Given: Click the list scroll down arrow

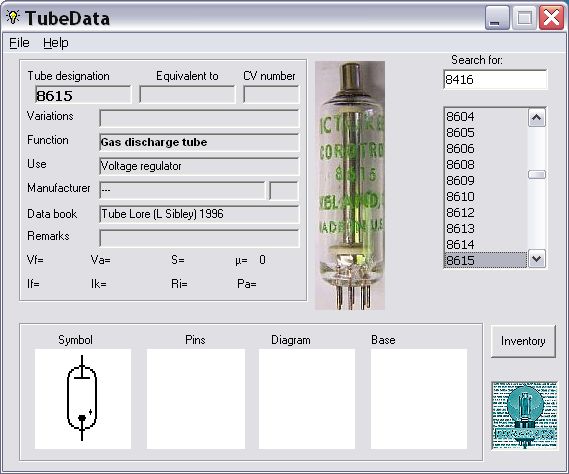Looking at the screenshot, I should (537, 259).
